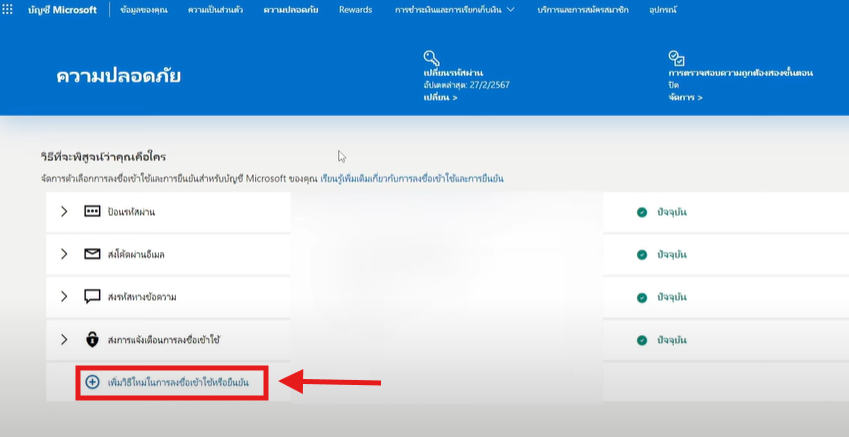Screen dimensions: 849x437
Task: Open the payment and billing dropdown menu
Action: click(x=455, y=10)
